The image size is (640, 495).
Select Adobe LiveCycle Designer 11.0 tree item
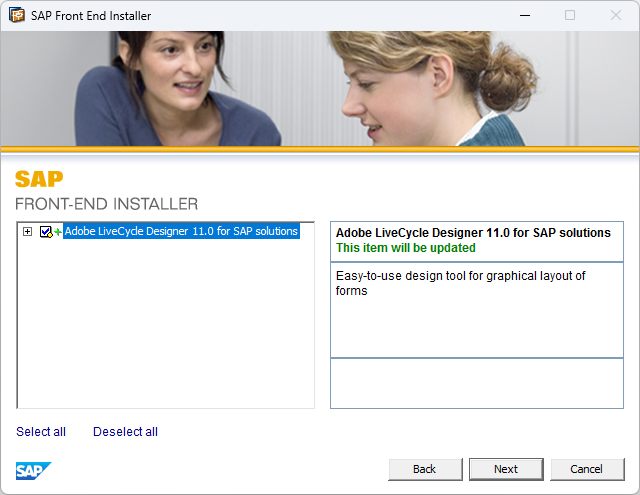click(181, 231)
